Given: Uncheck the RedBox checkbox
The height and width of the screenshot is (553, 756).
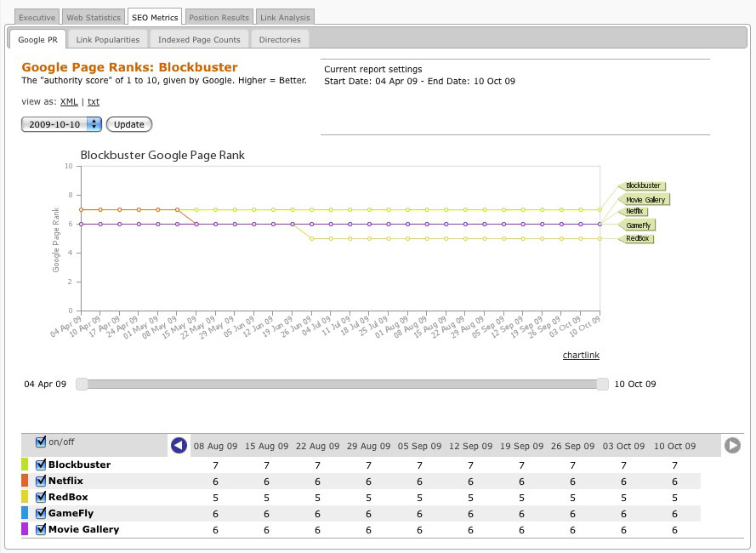Looking at the screenshot, I should [x=41, y=497].
